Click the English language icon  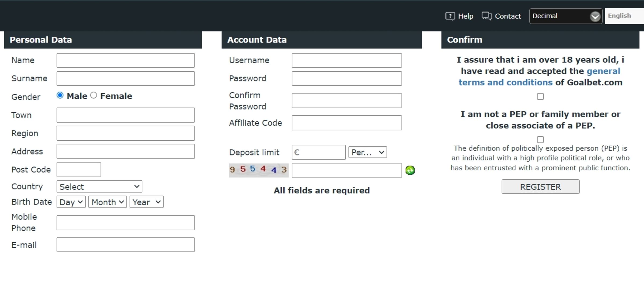620,16
